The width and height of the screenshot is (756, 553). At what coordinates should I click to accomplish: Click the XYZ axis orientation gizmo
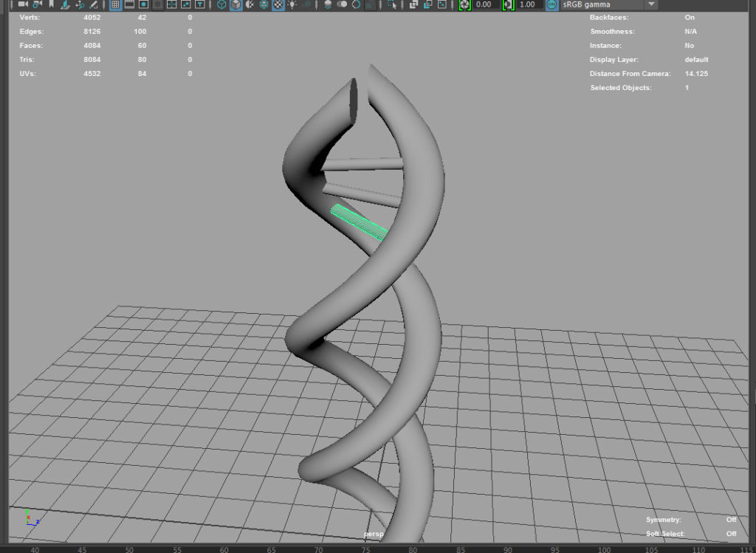(x=31, y=518)
